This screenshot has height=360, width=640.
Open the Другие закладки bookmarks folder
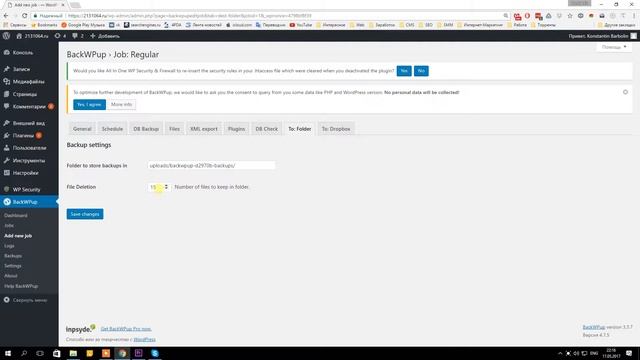[x=616, y=25]
